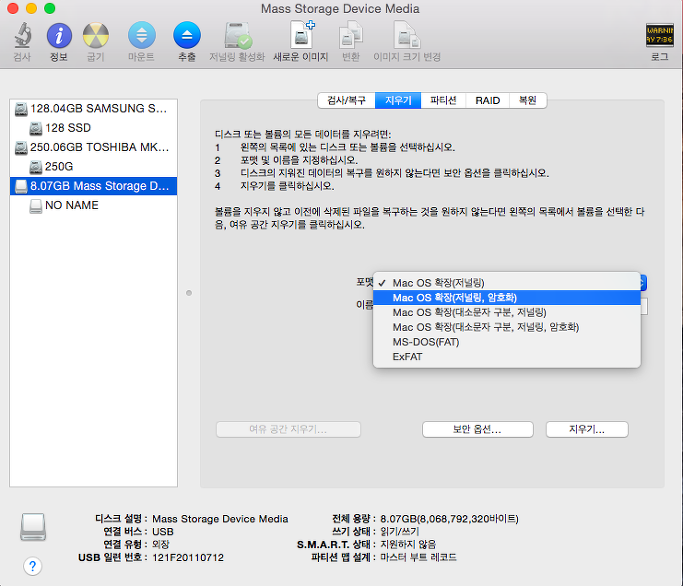
Task: Switch to RAID tab
Action: coord(487,101)
